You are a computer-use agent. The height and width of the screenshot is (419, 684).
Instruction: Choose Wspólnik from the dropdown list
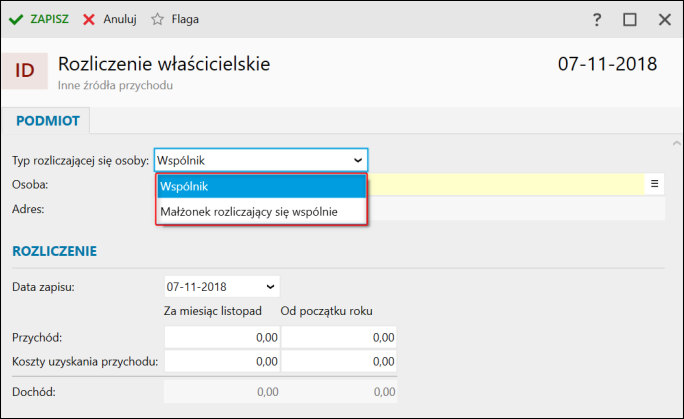pos(261,186)
